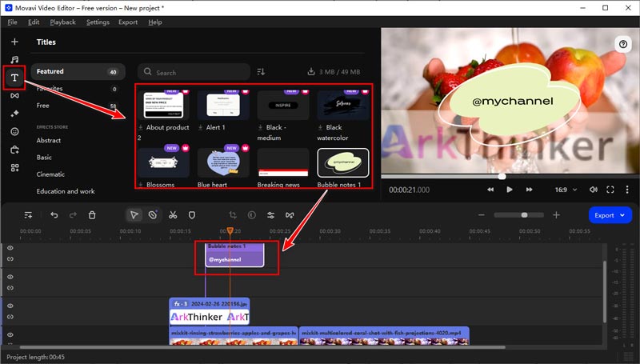Click the sort titles icon

click(x=261, y=72)
